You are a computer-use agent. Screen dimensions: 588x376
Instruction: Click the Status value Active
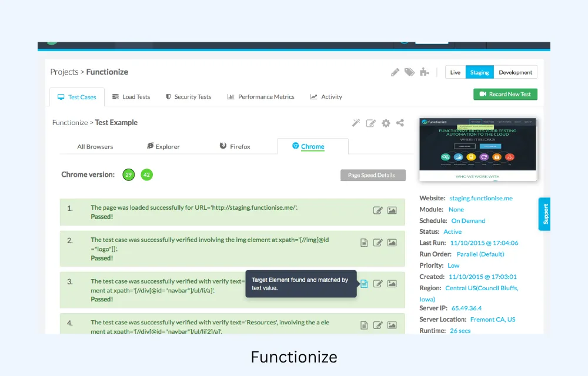[452, 231]
